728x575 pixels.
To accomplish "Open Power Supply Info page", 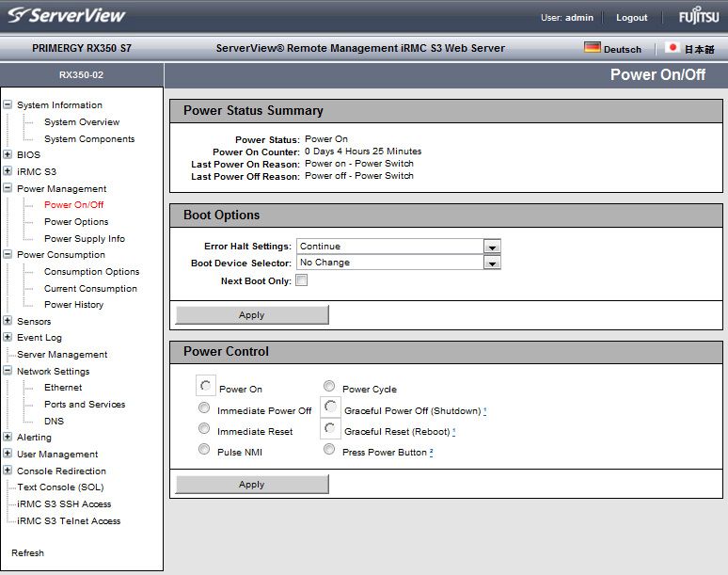I will [x=85, y=238].
